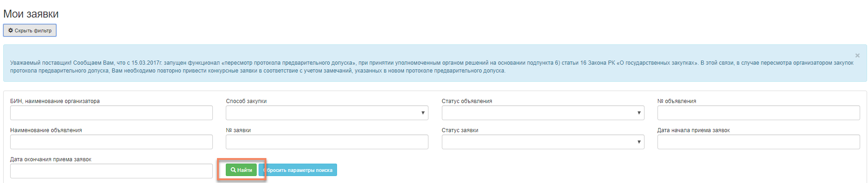Click the Дата начала приема заявок label
This screenshot has height=183, width=868.
[693, 130]
